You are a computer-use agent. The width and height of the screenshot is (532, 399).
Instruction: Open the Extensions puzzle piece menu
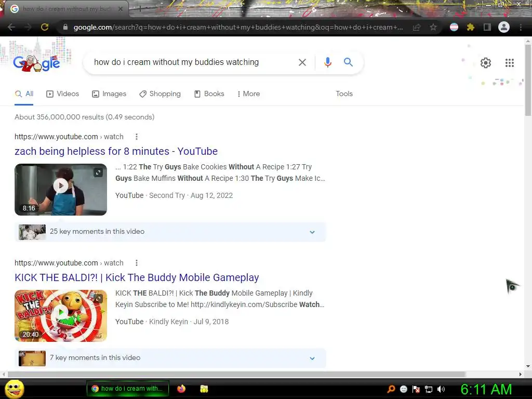pos(470,27)
